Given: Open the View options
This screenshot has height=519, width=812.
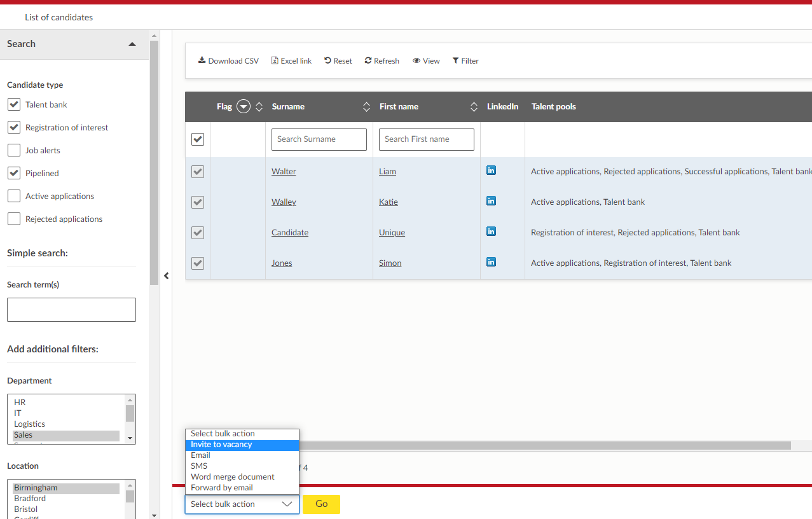Looking at the screenshot, I should click(426, 61).
